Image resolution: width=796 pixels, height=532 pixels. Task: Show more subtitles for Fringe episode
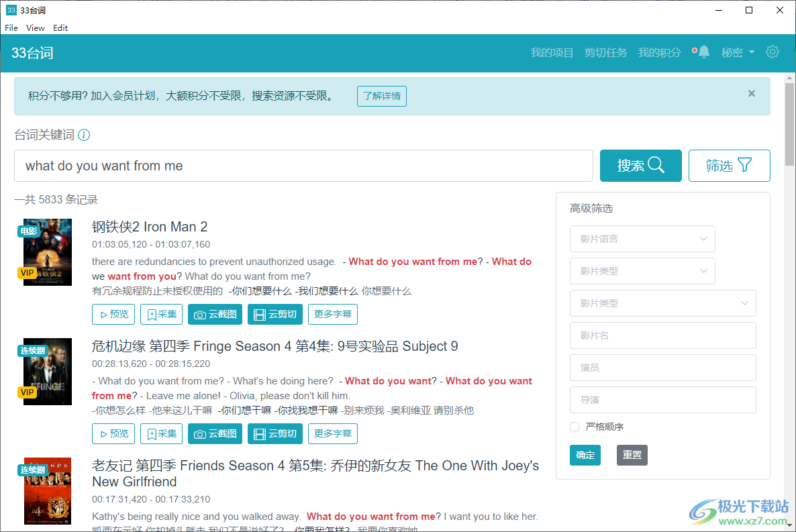pyautogui.click(x=332, y=433)
